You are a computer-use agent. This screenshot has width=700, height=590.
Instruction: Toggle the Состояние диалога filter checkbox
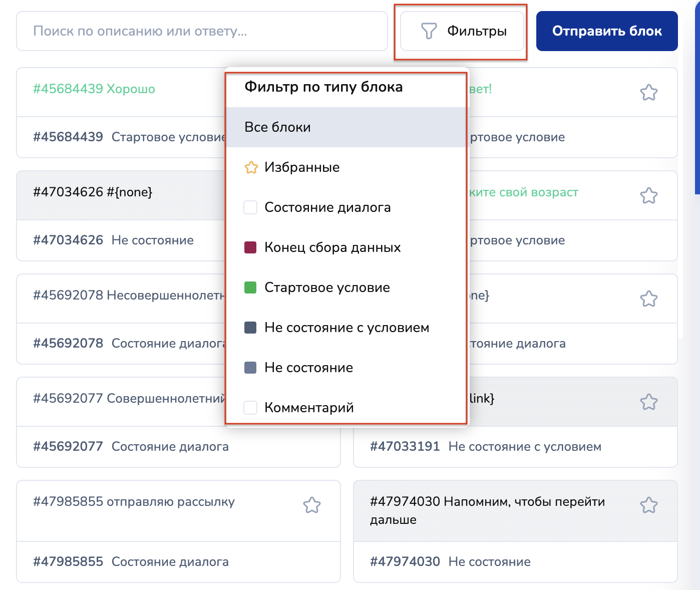pos(250,207)
